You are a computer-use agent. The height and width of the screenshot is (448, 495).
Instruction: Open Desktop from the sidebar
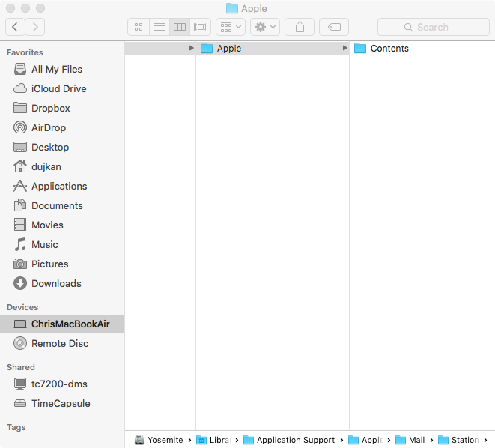(x=62, y=147)
